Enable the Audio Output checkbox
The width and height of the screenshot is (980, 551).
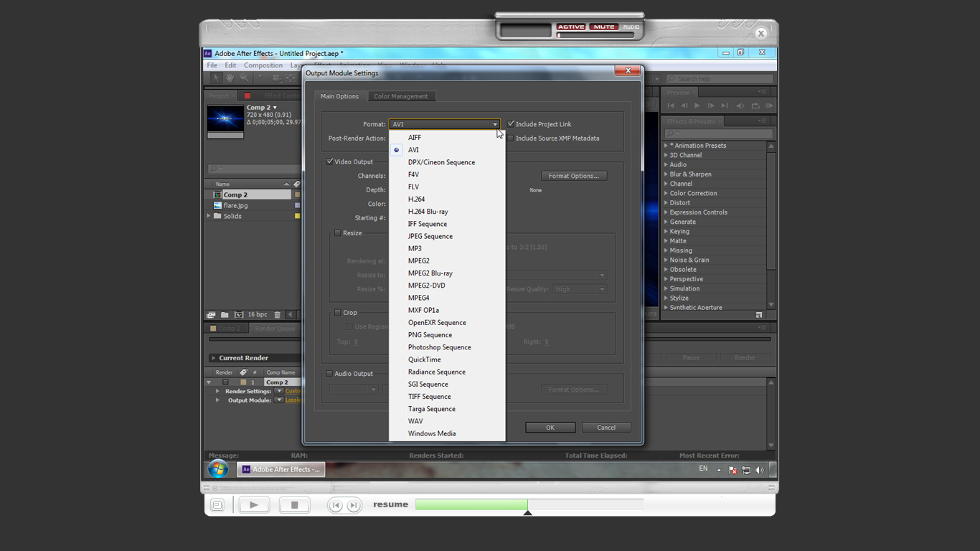329,373
